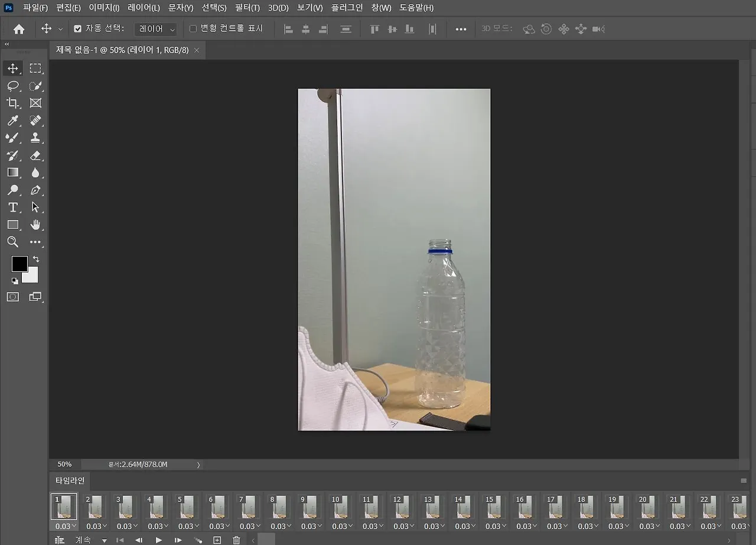Go to the previous frame
The image size is (756, 545).
pyautogui.click(x=139, y=540)
